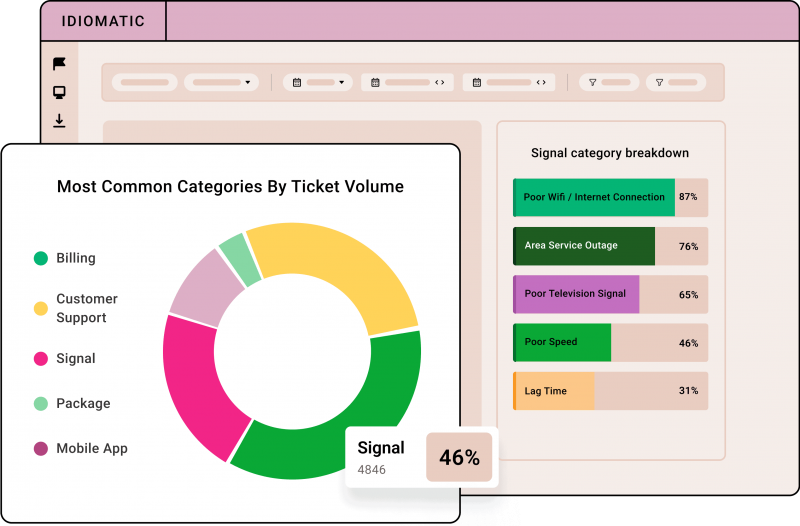
Task: Open the flag icon in sidebar
Action: tap(59, 64)
